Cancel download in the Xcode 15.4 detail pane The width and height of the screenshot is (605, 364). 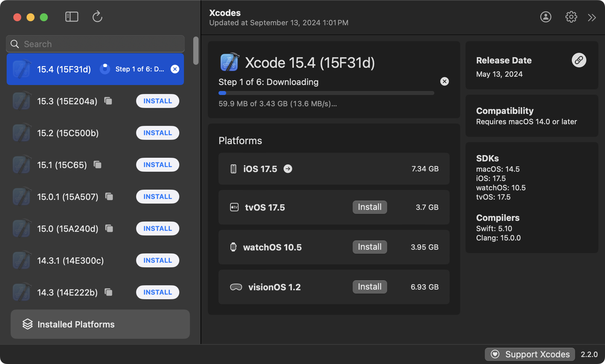(x=444, y=81)
